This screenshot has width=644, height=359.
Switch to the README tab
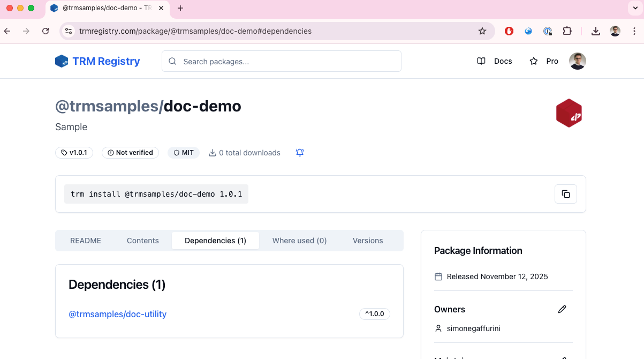point(86,241)
